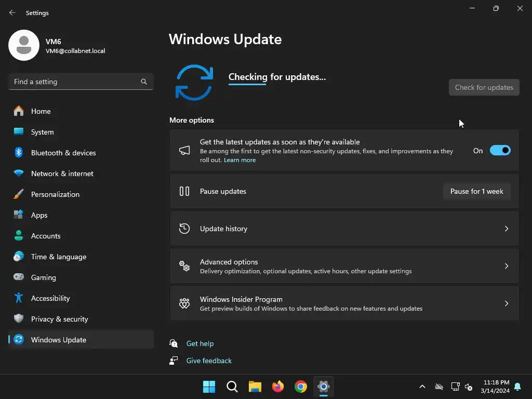Click the Gaming controller icon
532x399 pixels.
(19, 277)
